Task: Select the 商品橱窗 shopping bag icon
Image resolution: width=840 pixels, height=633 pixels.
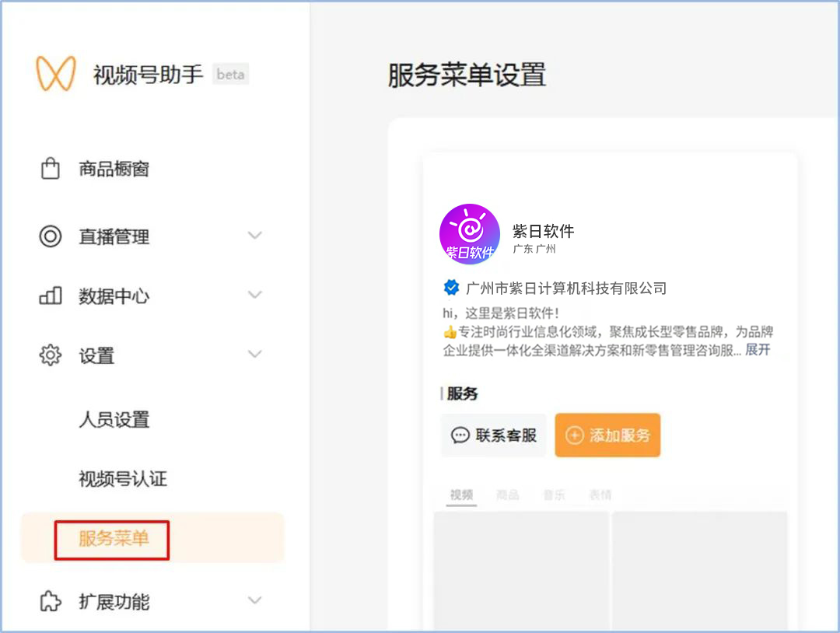Action: point(50,168)
